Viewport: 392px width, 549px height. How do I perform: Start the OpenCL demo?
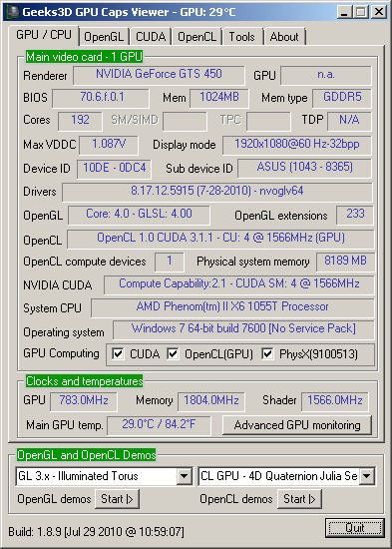coord(299,499)
